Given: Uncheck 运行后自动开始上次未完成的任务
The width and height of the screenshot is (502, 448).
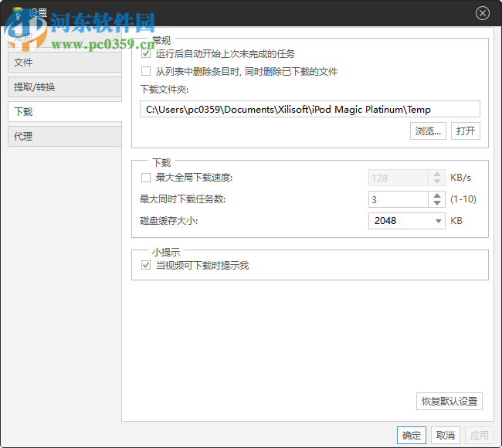Looking at the screenshot, I should (x=146, y=53).
